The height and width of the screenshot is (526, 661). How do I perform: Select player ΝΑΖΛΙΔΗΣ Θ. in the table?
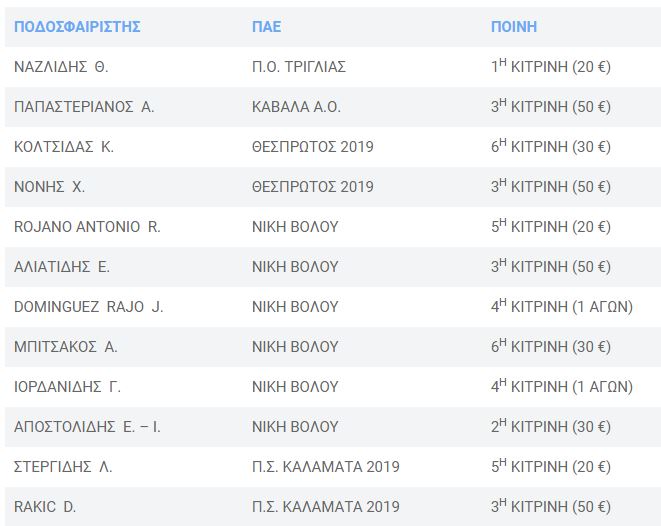61,67
